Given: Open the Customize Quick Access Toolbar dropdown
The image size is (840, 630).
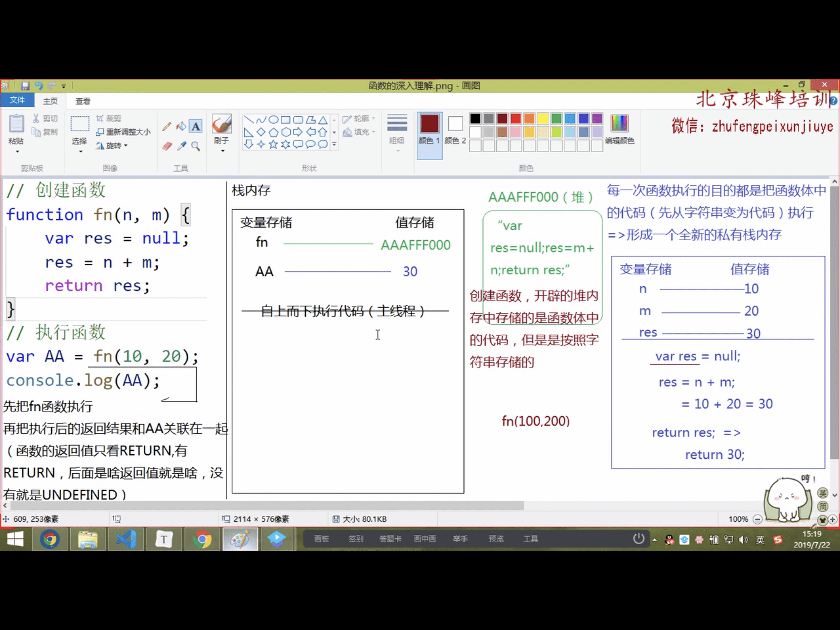Looking at the screenshot, I should 64,86.
